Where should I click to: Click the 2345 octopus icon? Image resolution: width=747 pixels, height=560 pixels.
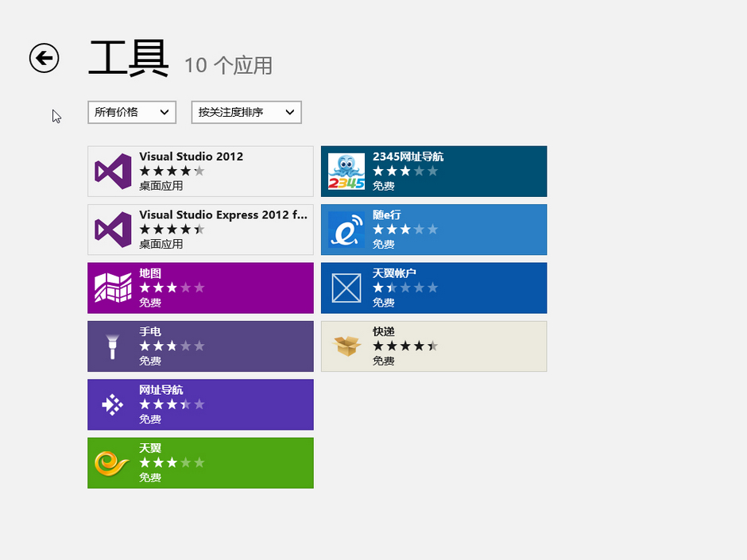346,172
